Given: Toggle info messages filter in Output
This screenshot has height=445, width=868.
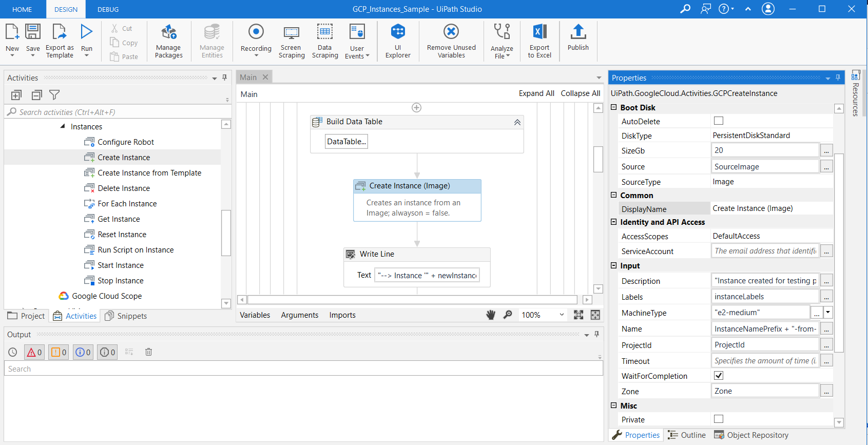Looking at the screenshot, I should click(83, 352).
